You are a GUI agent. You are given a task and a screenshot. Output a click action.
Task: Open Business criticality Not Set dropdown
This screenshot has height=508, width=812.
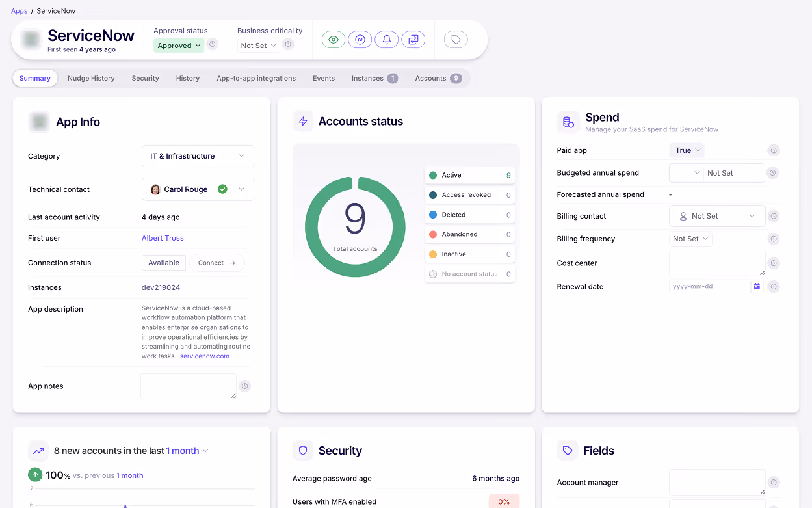click(x=258, y=46)
